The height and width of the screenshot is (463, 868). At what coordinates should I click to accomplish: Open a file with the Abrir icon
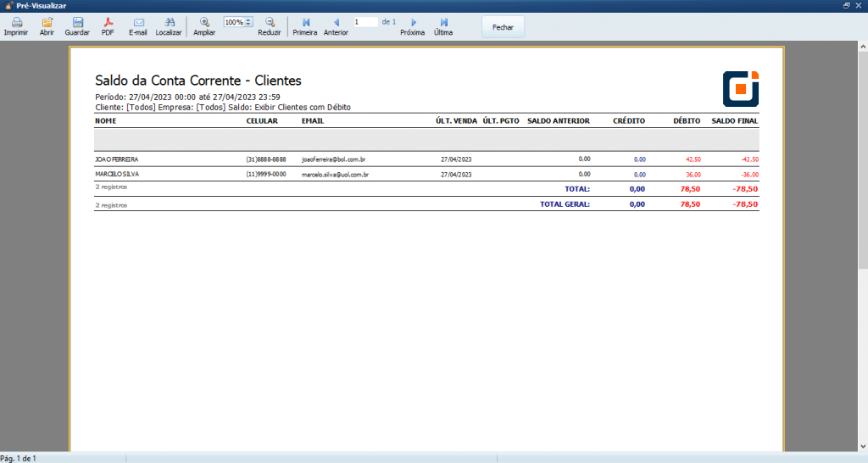click(47, 22)
